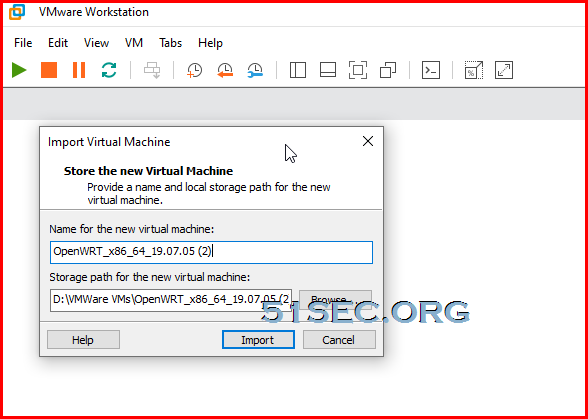This screenshot has height=419, width=588.
Task: Click the Send Ctrl+Alt+Del toolbar icon
Action: click(x=152, y=71)
